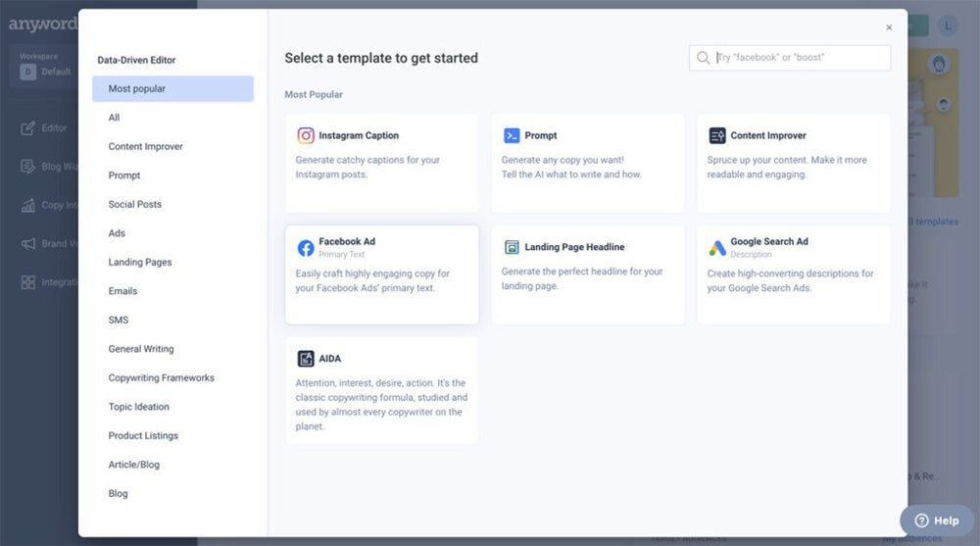Select the Emails category
This screenshot has width=980, height=546.
tap(122, 291)
